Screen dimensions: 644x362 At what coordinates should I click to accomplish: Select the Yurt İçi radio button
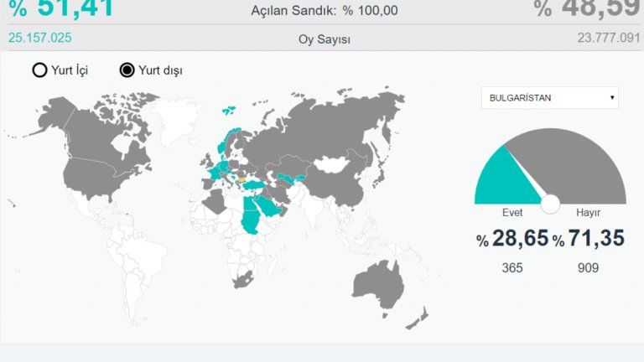(39, 70)
